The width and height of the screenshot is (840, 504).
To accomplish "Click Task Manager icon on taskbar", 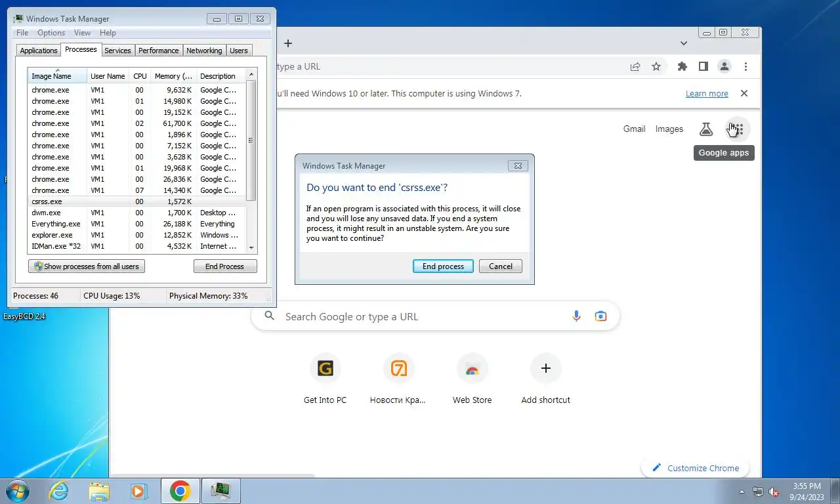I will (221, 491).
